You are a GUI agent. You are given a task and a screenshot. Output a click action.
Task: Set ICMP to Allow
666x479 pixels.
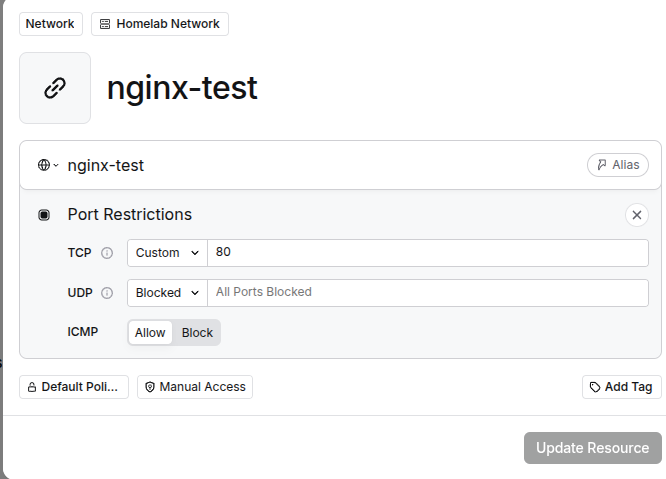(150, 333)
